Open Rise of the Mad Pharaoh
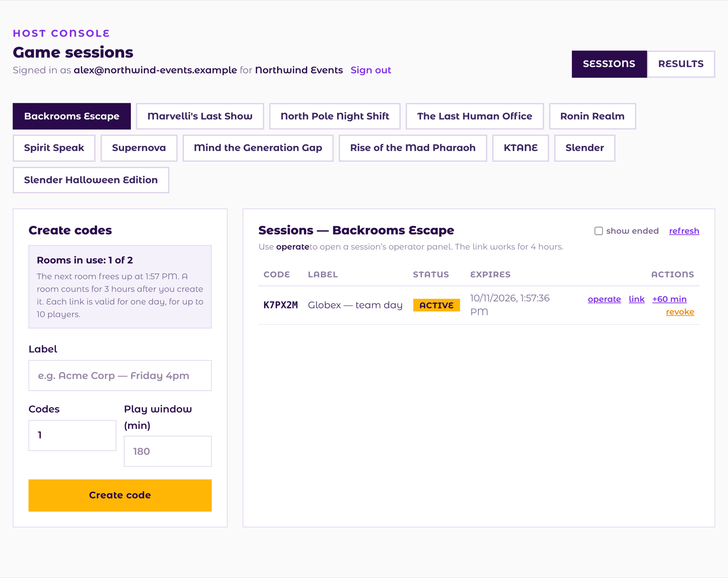 tap(413, 148)
